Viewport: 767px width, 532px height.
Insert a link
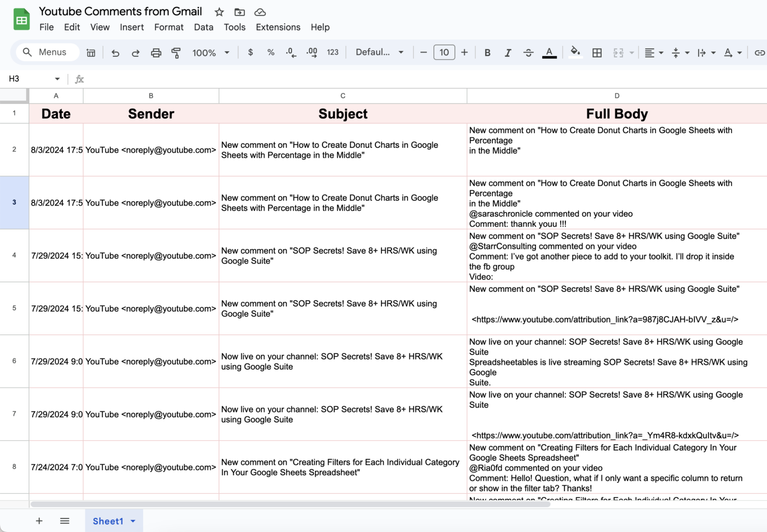(759, 52)
